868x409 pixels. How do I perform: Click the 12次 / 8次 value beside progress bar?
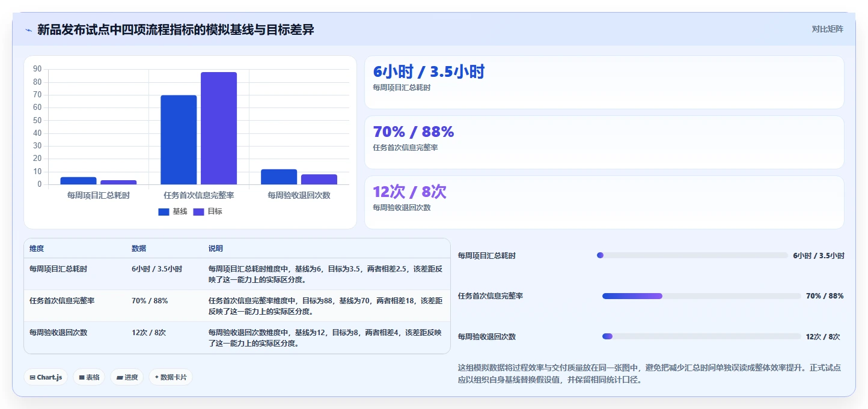click(x=823, y=336)
